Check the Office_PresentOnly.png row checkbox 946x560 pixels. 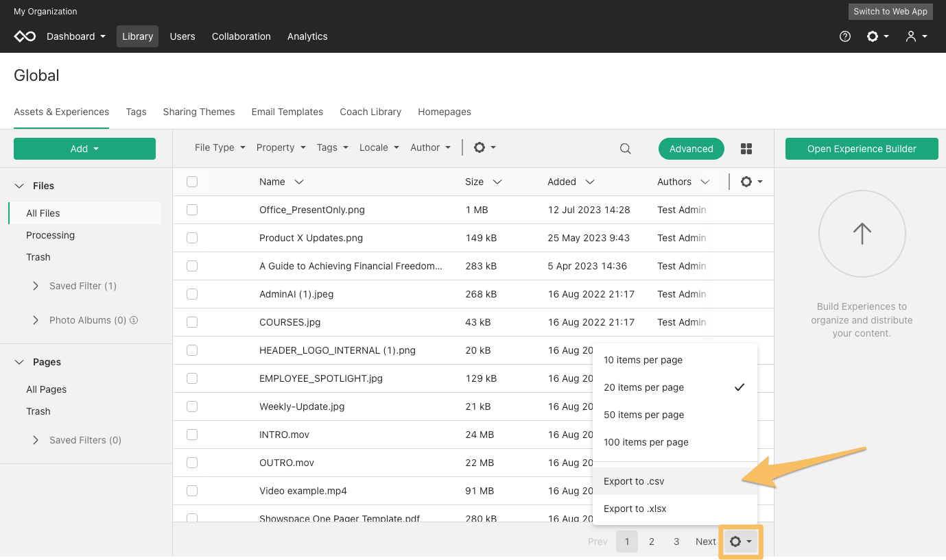192,210
